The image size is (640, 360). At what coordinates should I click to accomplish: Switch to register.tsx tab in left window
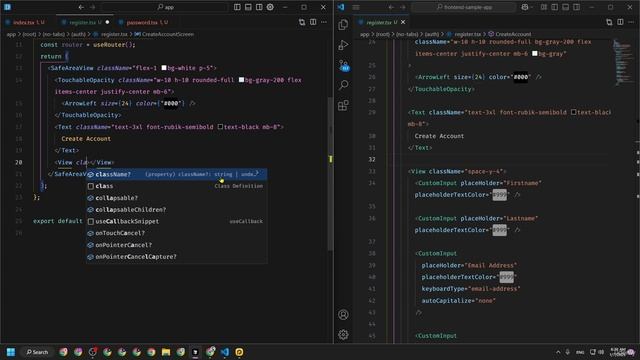click(84, 22)
